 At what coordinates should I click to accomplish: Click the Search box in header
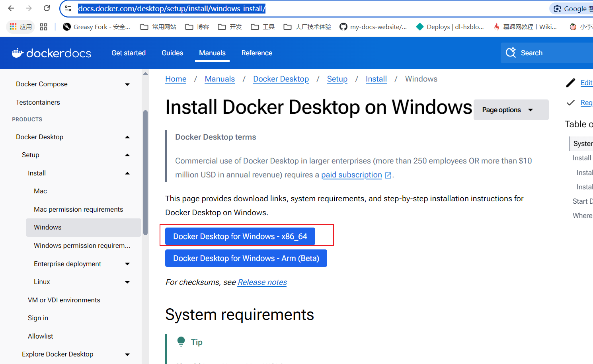[x=547, y=53]
